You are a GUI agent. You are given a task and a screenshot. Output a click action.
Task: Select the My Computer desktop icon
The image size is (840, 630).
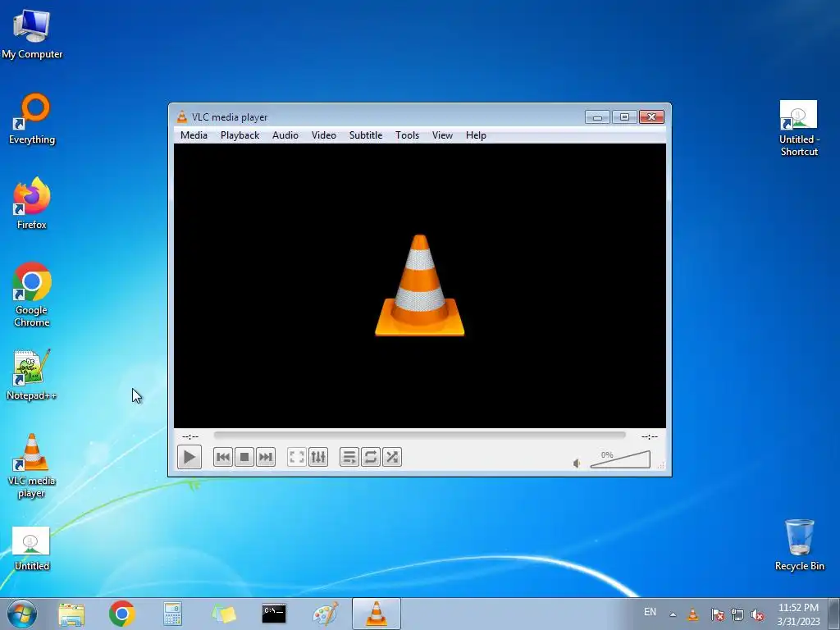[x=32, y=34]
